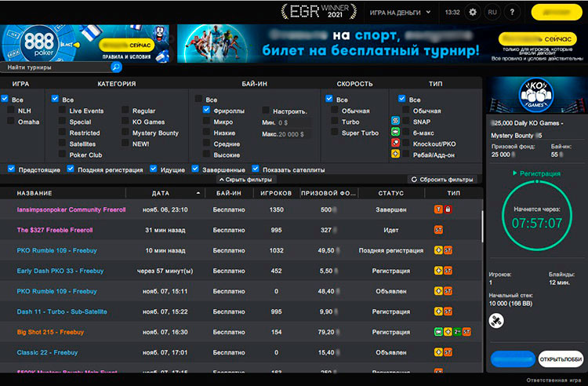Sort by the Игроков column header
Screen dimensions: 588x386
tap(276, 193)
